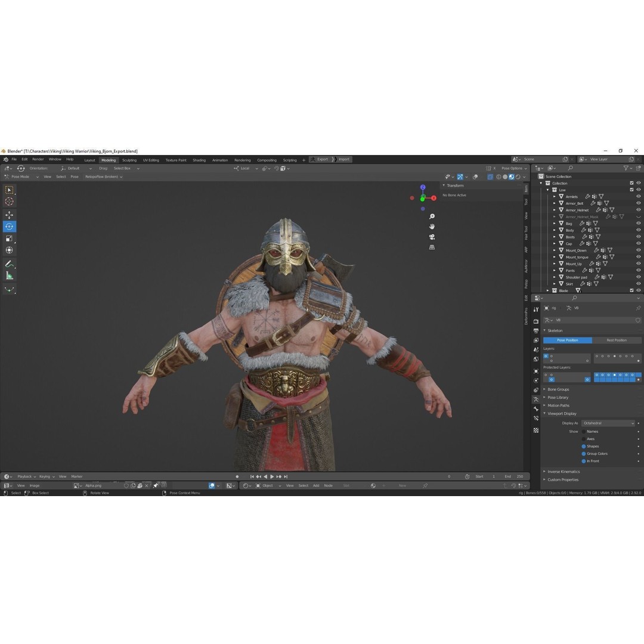Enable Show Axes toggle
Viewport: 644px width, 644px height.
coord(584,439)
